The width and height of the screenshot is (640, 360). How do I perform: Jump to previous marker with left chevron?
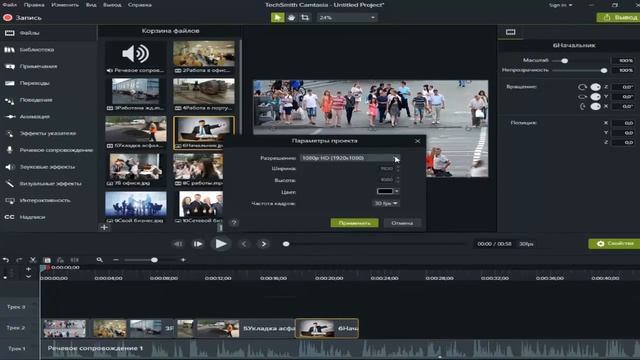point(244,244)
